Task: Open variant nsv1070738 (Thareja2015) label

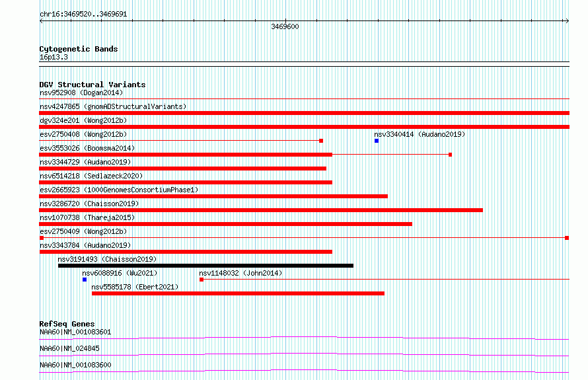Action: click(87, 217)
